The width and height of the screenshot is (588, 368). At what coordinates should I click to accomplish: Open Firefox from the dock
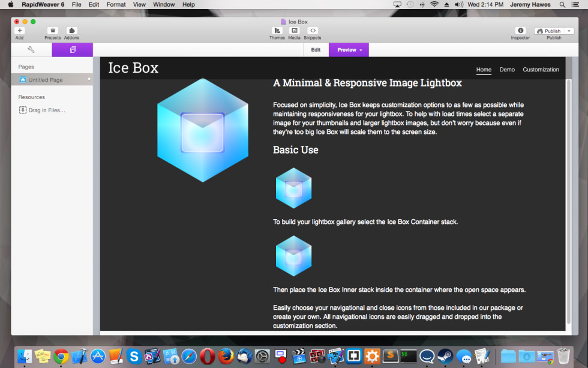[x=226, y=357]
